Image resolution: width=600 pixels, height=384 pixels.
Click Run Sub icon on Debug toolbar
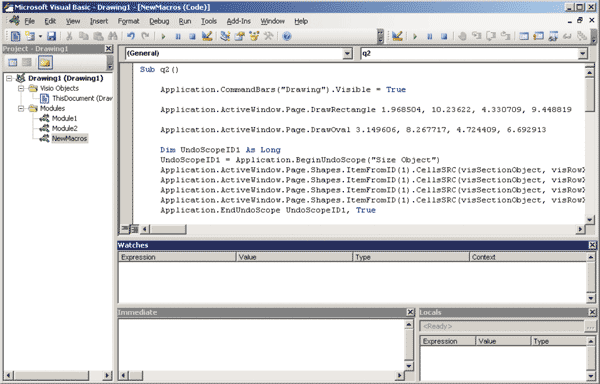(x=415, y=36)
